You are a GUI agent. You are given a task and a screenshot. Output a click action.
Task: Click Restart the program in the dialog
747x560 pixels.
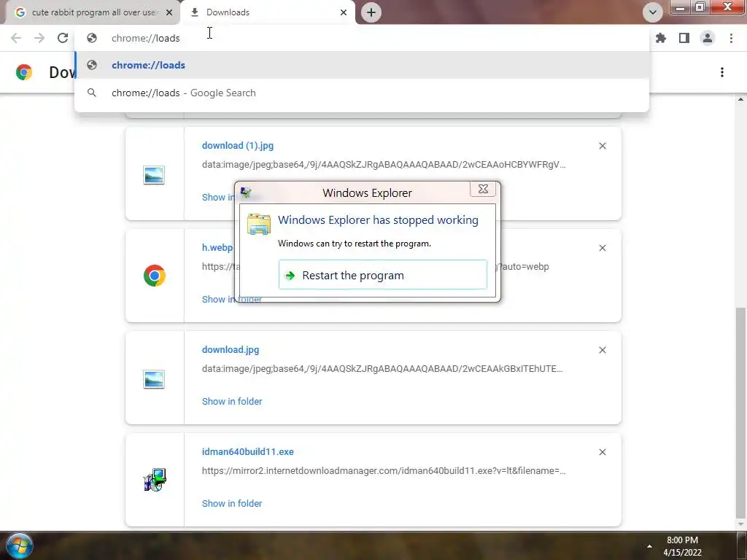tap(382, 275)
